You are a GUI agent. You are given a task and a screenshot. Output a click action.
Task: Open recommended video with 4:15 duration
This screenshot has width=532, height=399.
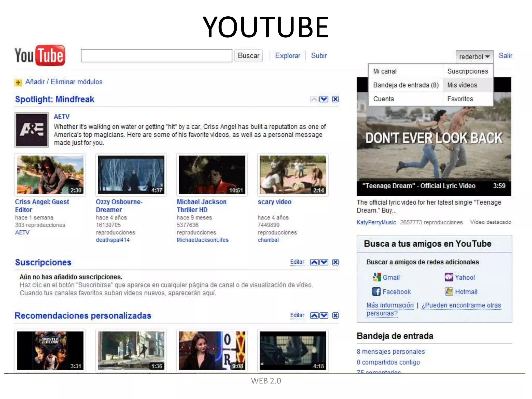tap(293, 351)
